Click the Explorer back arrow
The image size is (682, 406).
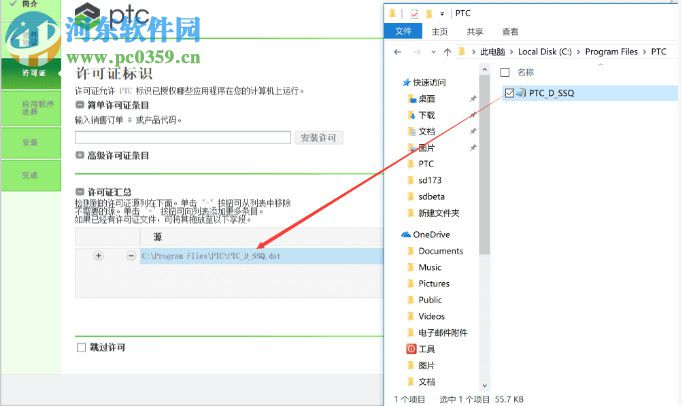[x=397, y=52]
